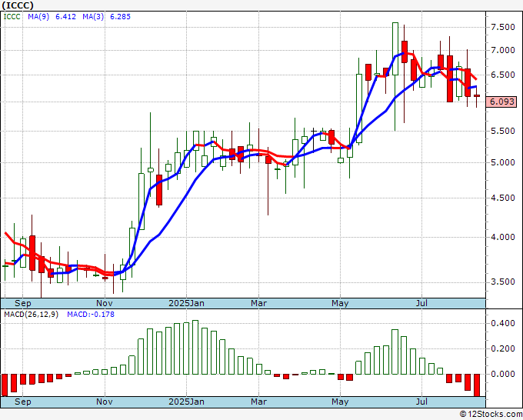The image size is (523, 420).
Task: Click the tallest green MACD bar near January
Action: [x=195, y=347]
